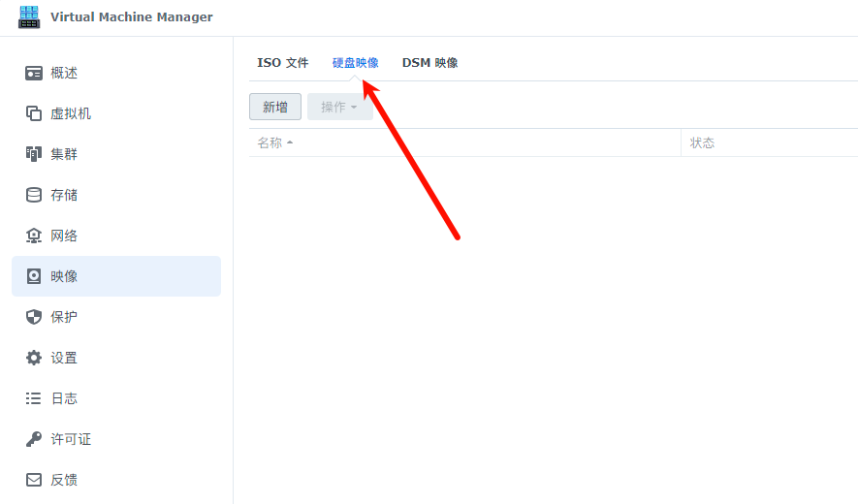Switch to the 硬盘映像 tab
The height and width of the screenshot is (504, 858).
355,63
